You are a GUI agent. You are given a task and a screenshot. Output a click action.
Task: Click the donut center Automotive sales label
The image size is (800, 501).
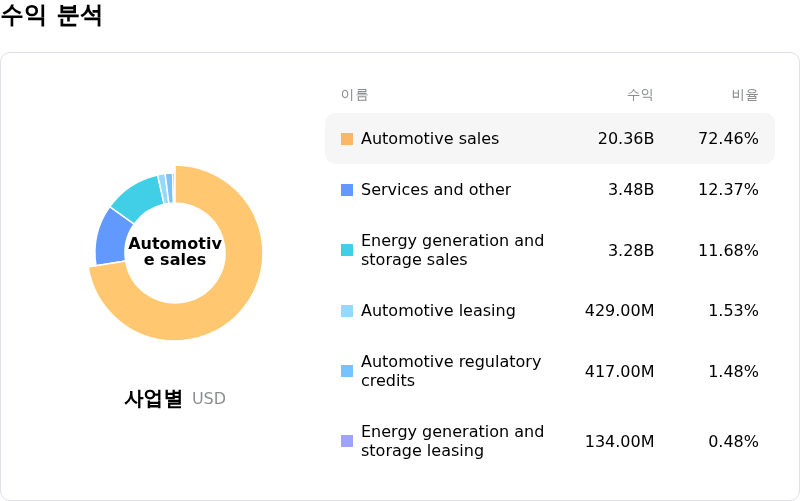click(x=175, y=251)
